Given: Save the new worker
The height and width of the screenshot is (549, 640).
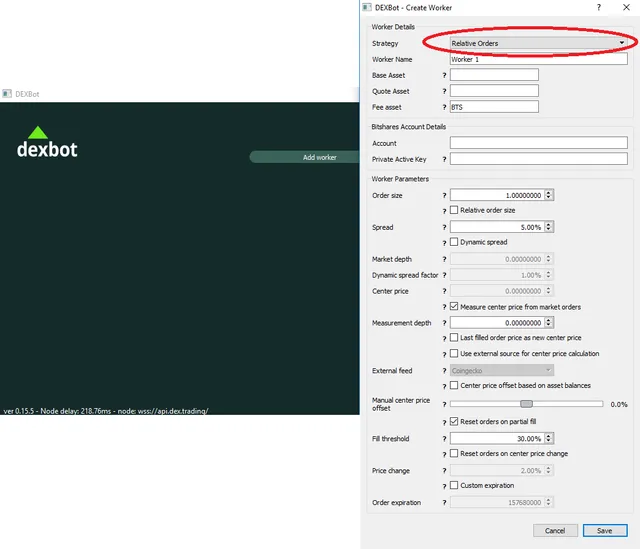Looking at the screenshot, I should point(605,531).
